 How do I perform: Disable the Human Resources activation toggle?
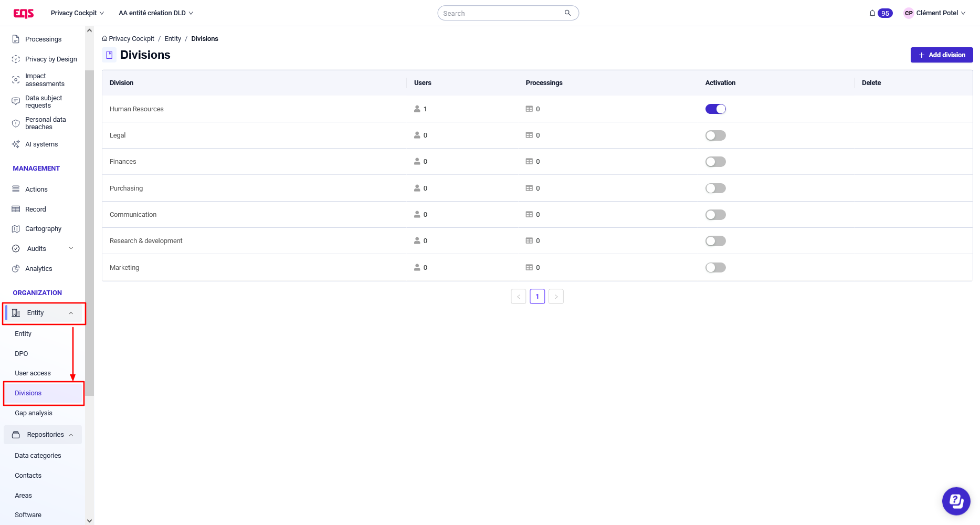pos(715,109)
